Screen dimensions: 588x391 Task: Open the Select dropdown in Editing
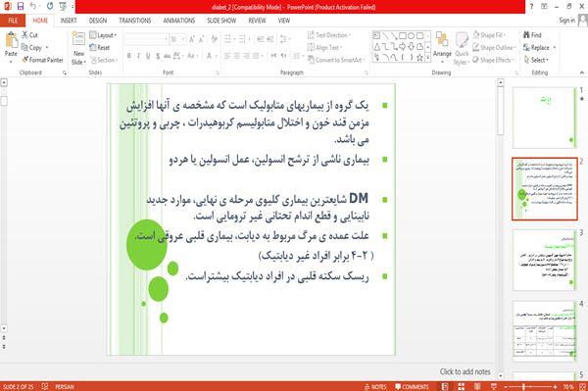click(536, 60)
